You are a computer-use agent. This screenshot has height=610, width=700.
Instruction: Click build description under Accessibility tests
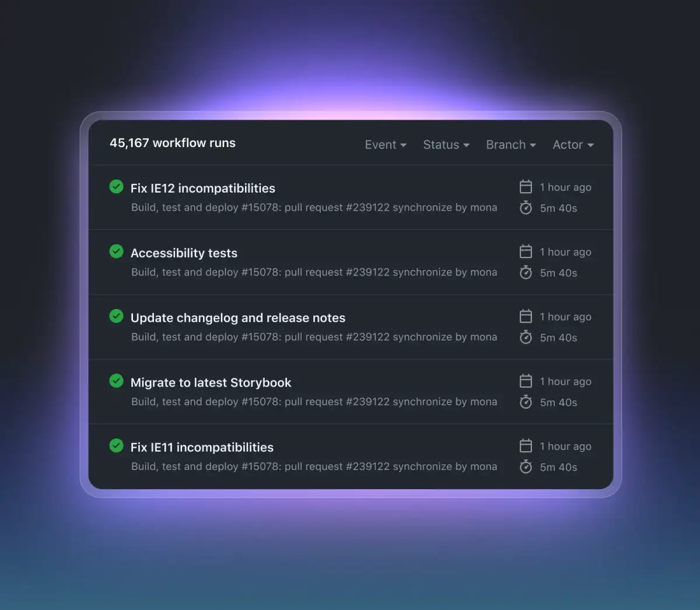pos(314,273)
